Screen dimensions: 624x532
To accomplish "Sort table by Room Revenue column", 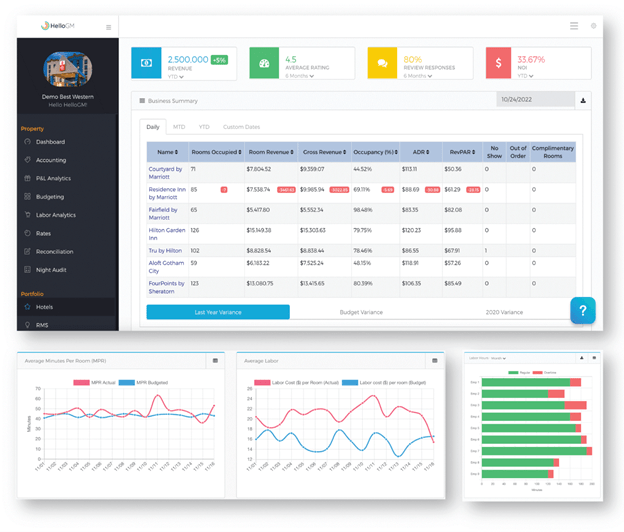I will click(x=271, y=152).
